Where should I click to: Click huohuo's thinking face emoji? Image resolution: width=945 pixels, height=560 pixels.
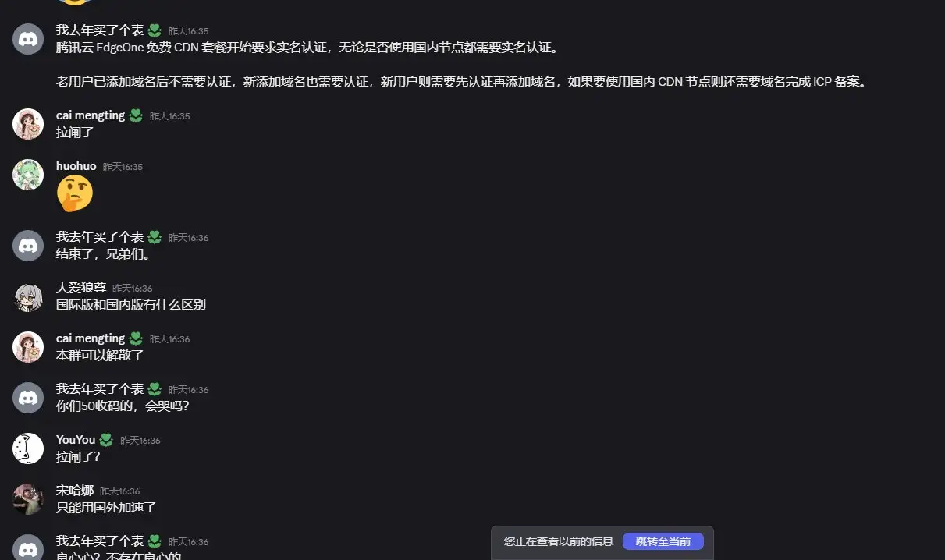[75, 194]
